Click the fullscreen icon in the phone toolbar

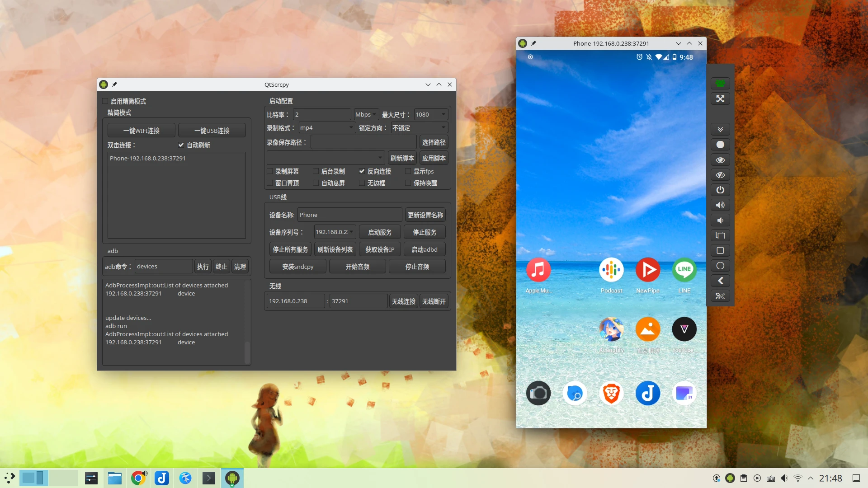pyautogui.click(x=720, y=99)
